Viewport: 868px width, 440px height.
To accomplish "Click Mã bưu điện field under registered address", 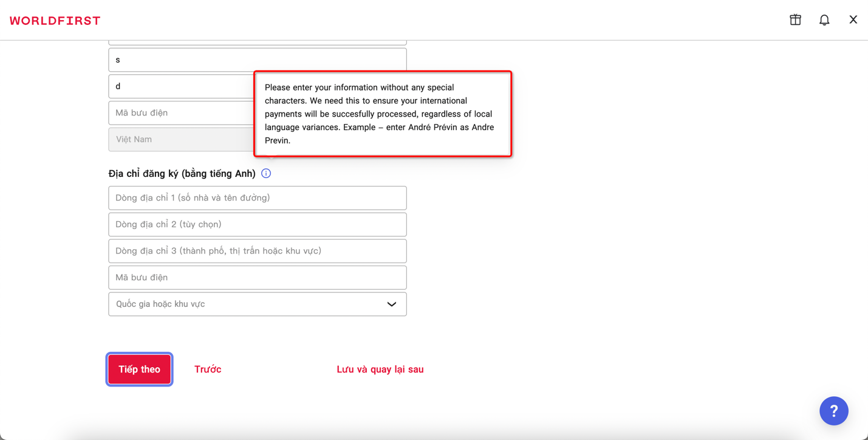I will coord(257,278).
